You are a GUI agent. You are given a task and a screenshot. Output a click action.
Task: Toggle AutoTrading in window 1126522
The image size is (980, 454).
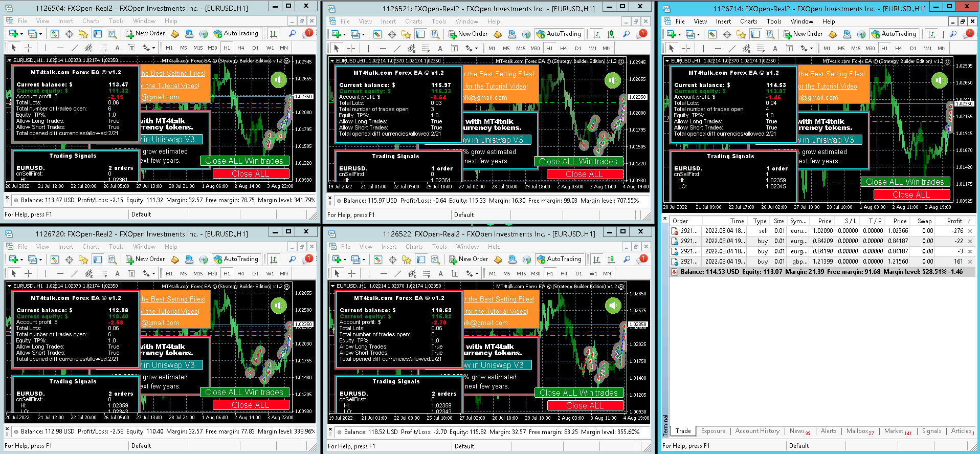(x=560, y=259)
